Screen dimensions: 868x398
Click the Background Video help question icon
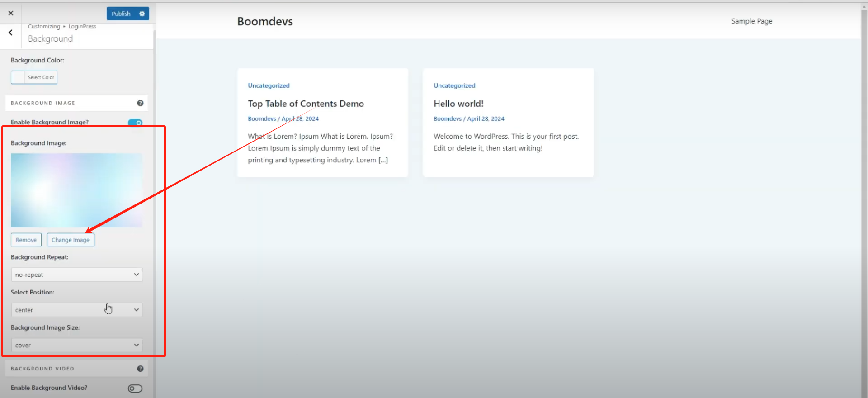(140, 369)
